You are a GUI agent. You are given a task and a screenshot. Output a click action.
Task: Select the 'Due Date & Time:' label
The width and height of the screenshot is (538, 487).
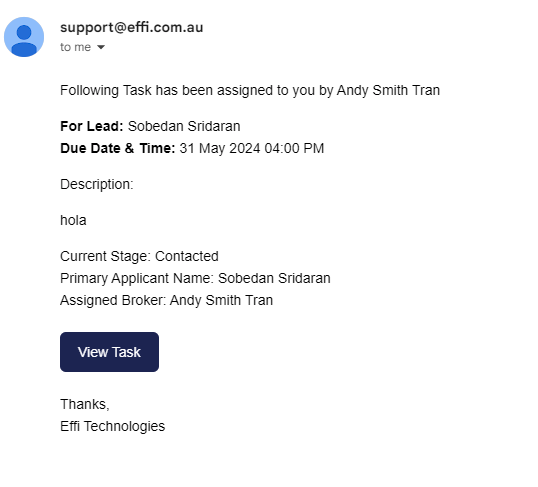coord(118,148)
